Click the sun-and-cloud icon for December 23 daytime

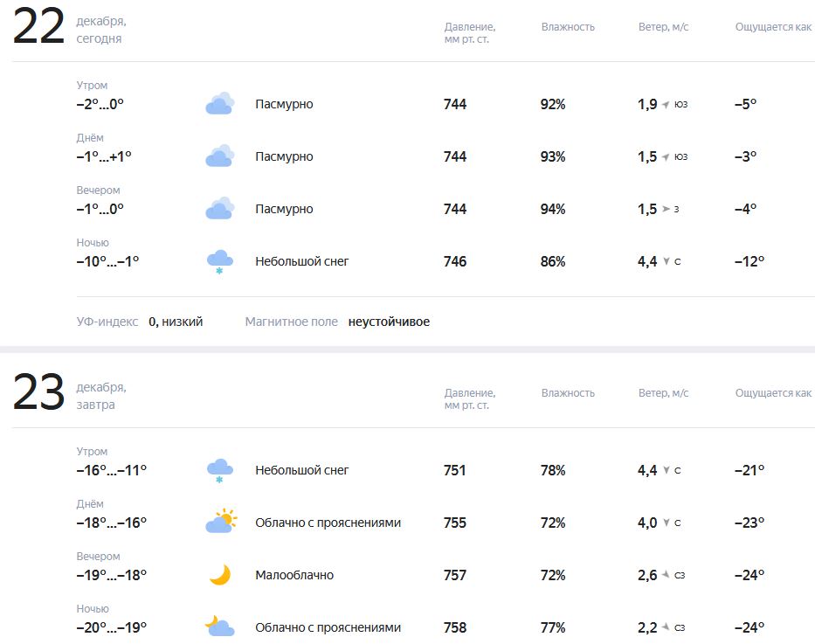(x=220, y=523)
